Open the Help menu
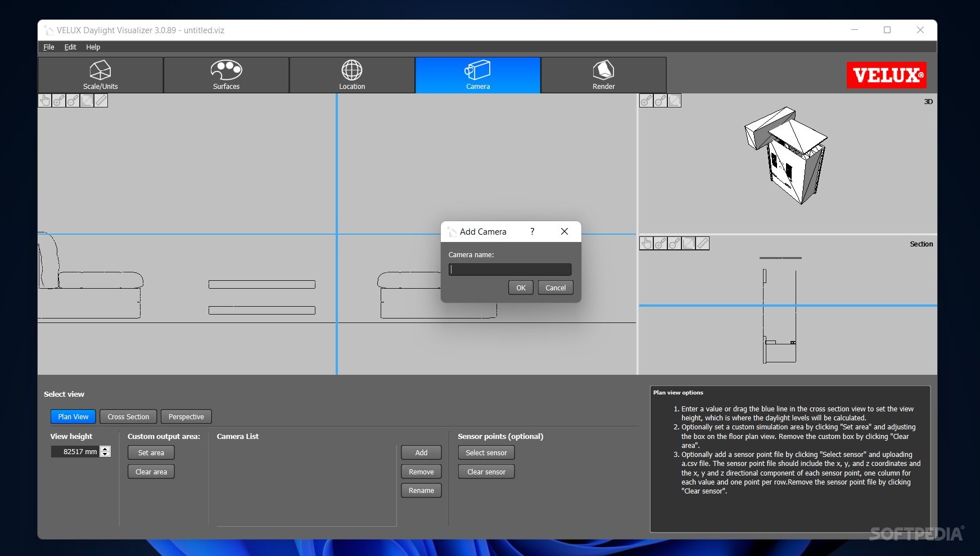The image size is (980, 556). click(x=93, y=47)
